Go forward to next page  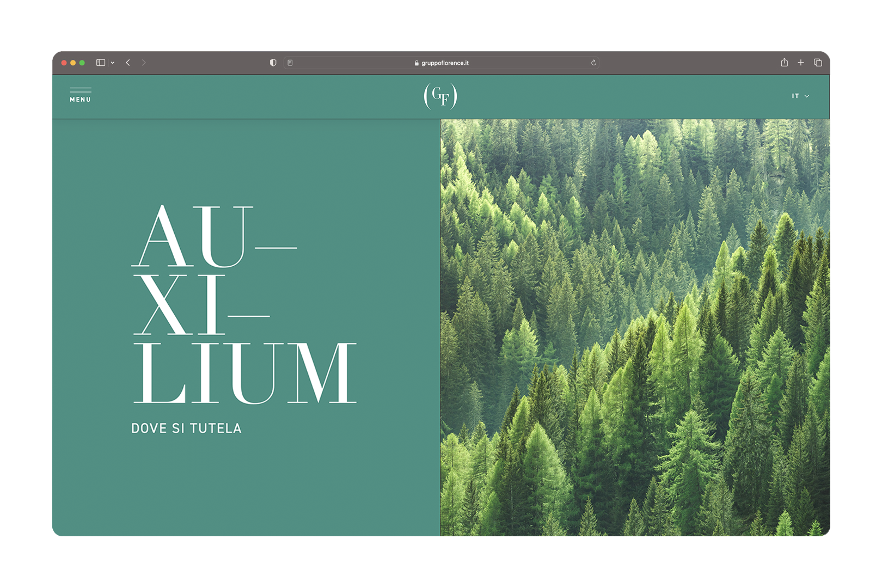click(144, 63)
